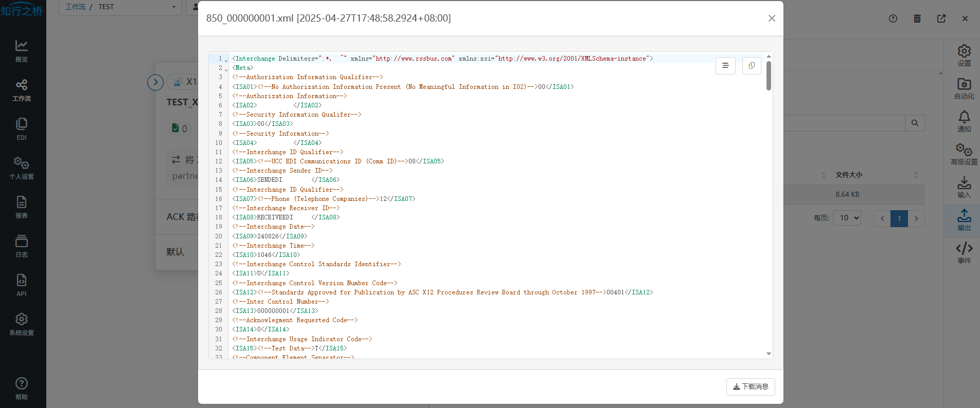Viewport: 980px width, 408px height.
Task: Select page 1 in pagination
Action: click(899, 218)
